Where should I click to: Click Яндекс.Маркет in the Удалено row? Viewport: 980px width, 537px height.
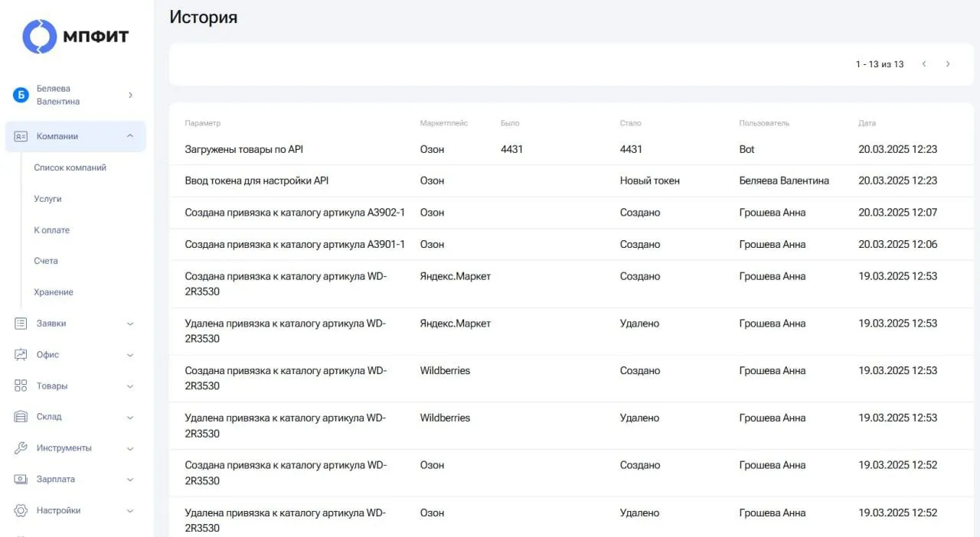point(456,324)
